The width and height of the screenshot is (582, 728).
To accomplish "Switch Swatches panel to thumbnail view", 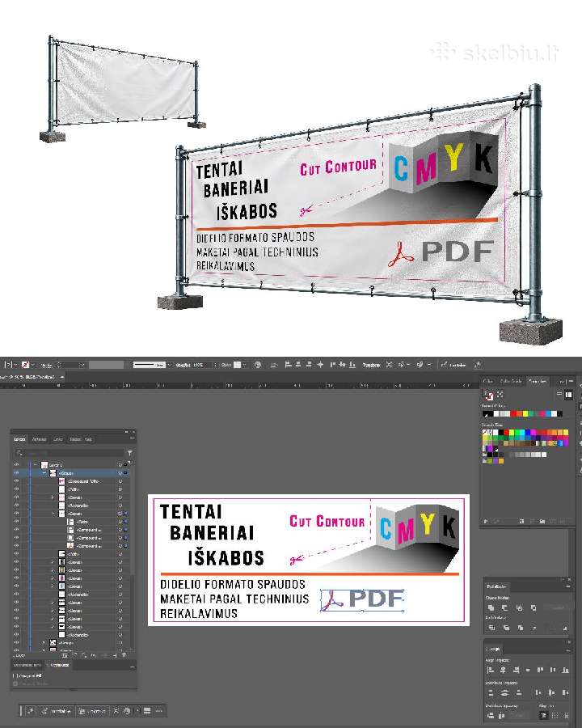I will coord(568,394).
